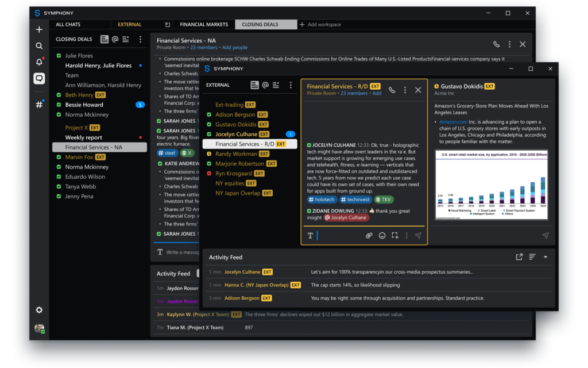The width and height of the screenshot is (588, 368).
Task: Click the Add people link
Action: coord(235,48)
